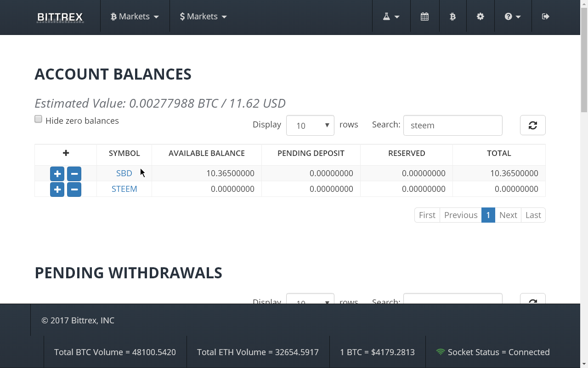588x368 pixels.
Task: Sort by Pending Deposit column header
Action: [x=311, y=153]
